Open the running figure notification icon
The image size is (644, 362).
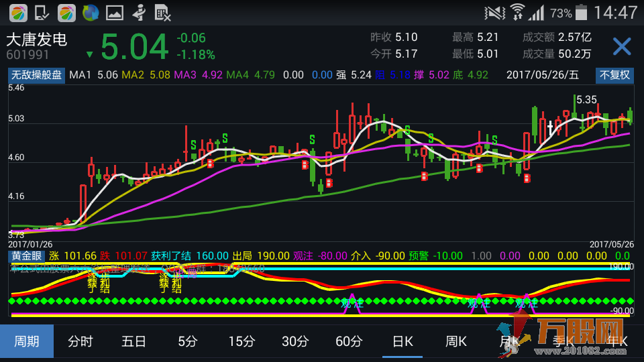[x=139, y=13]
